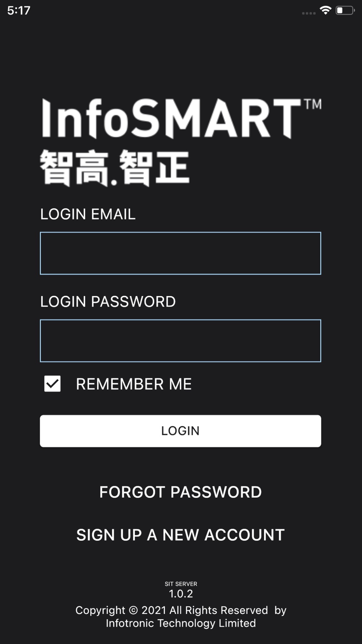Click the LOGIN EMAIL label
Screen dimensions: 362x644
pos(88,214)
